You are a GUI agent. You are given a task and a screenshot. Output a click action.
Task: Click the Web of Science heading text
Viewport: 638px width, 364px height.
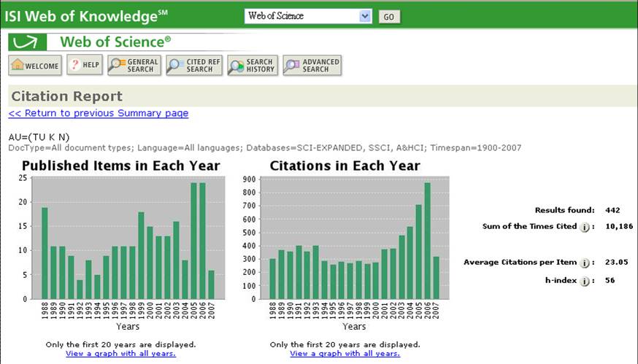[115, 42]
